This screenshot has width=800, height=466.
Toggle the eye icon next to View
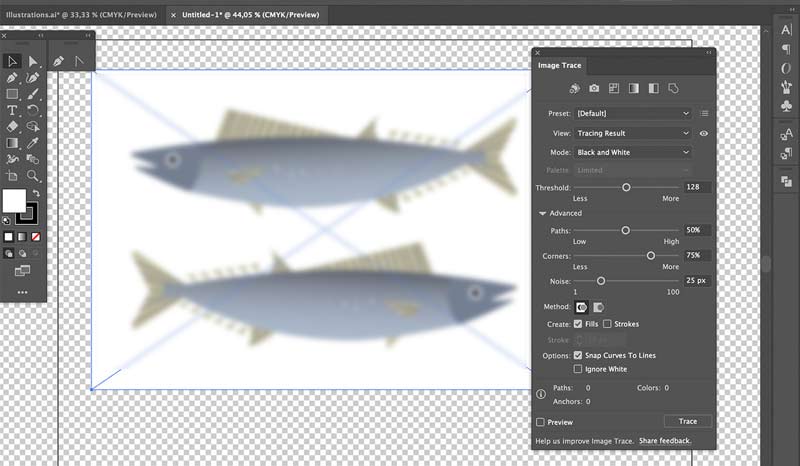tap(704, 133)
